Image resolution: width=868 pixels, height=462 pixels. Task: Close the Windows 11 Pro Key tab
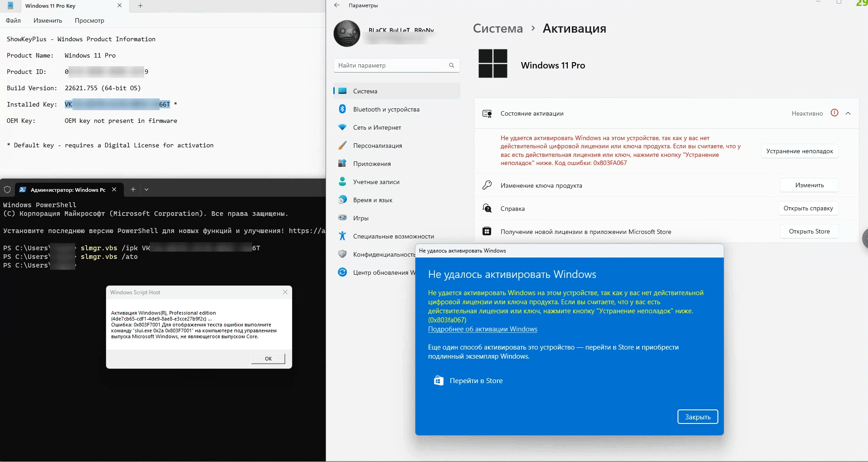(120, 5)
